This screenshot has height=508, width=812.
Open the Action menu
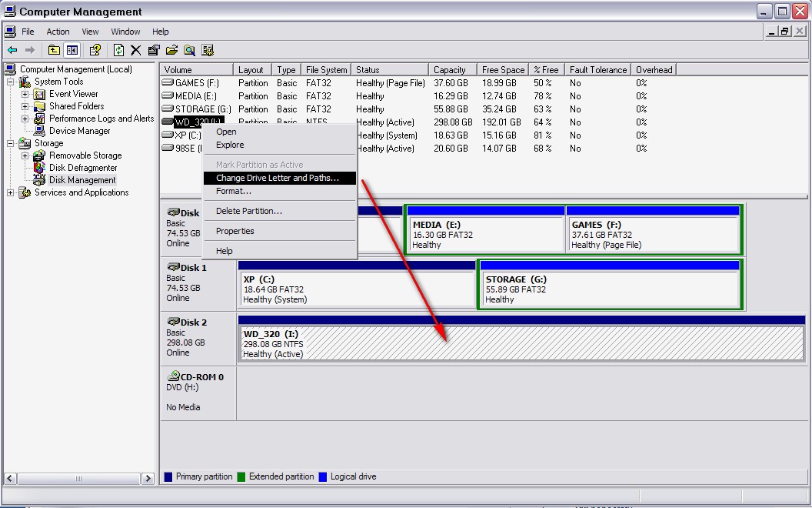[x=58, y=32]
